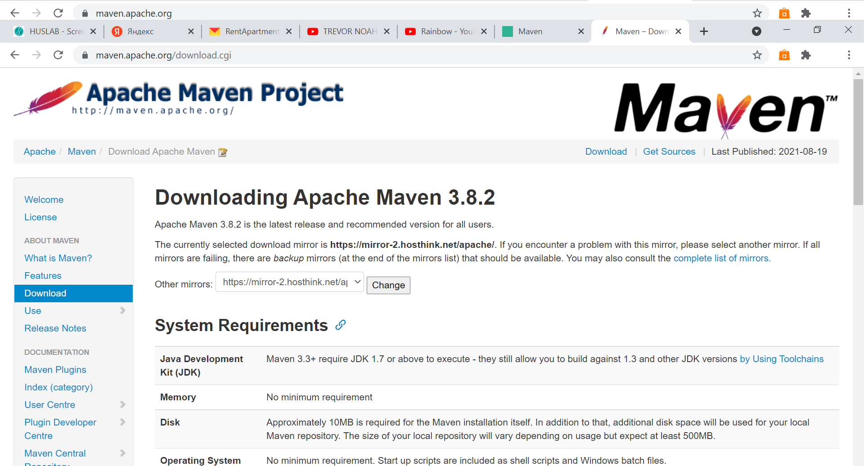Image resolution: width=868 pixels, height=466 pixels.
Task: Open the User Centre link
Action: tap(50, 405)
